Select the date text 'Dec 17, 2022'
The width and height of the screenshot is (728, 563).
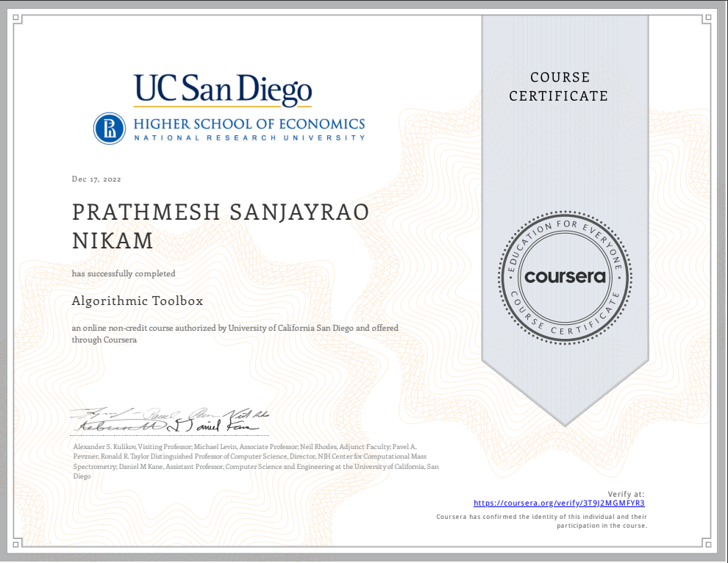tap(96, 179)
